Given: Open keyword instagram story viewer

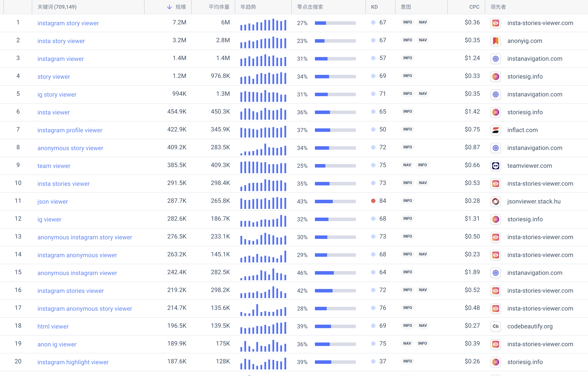Looking at the screenshot, I should pyautogui.click(x=68, y=23).
